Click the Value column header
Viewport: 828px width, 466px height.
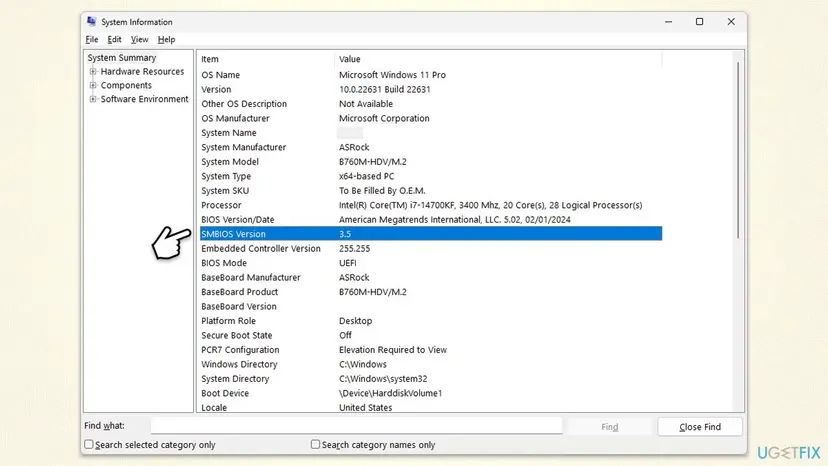[x=498, y=59]
